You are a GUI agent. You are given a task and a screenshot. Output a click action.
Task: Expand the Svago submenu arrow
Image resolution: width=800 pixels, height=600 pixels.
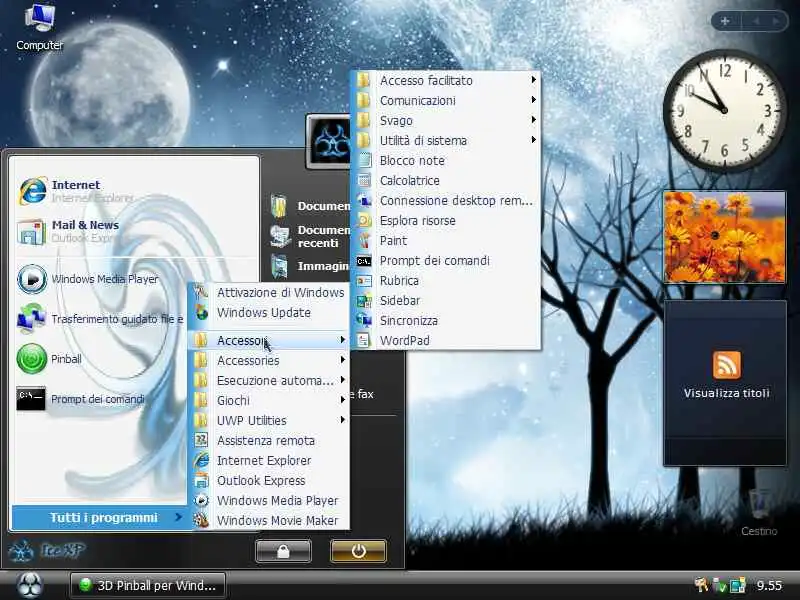click(533, 119)
